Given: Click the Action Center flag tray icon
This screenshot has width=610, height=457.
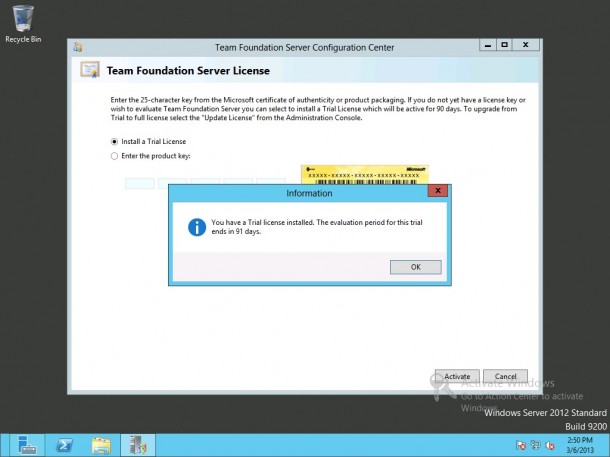Looking at the screenshot, I should coord(521,445).
